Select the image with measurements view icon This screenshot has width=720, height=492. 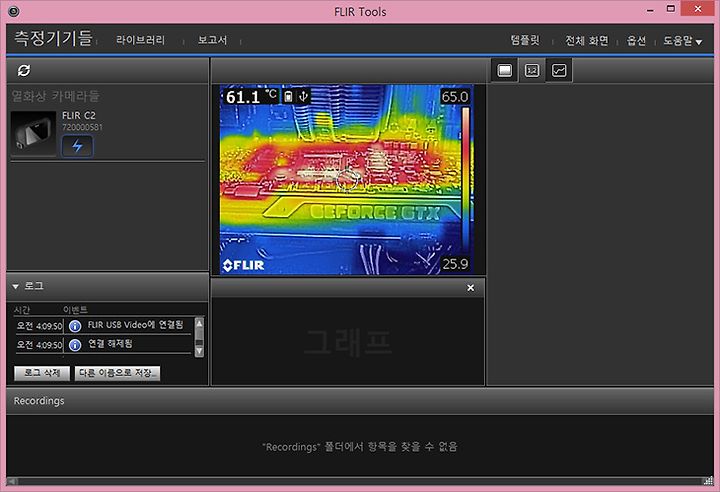[x=532, y=70]
